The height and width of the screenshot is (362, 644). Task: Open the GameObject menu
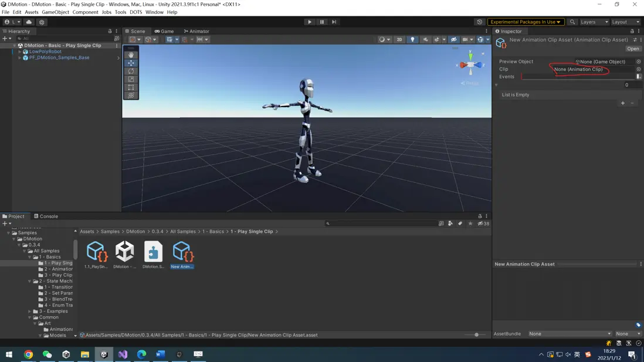[x=55, y=12]
